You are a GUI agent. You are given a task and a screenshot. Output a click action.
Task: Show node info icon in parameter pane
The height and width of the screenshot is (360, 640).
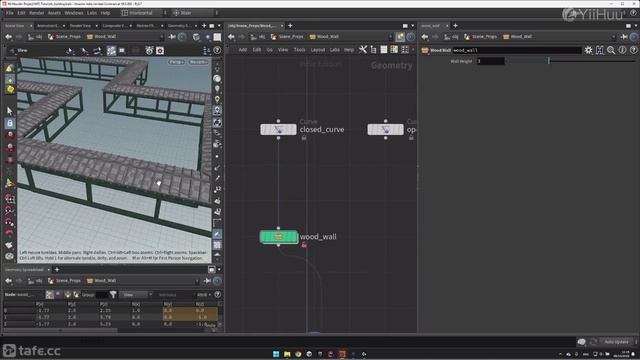[x=622, y=50]
